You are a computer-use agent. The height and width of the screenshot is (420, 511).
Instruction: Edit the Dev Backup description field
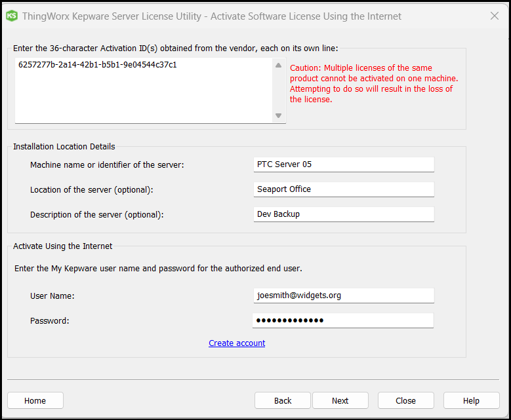(344, 214)
